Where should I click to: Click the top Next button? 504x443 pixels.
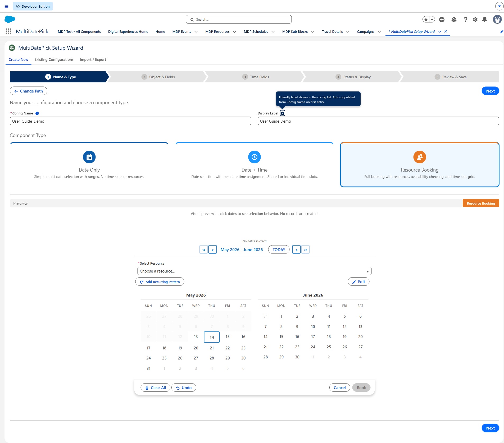[490, 91]
